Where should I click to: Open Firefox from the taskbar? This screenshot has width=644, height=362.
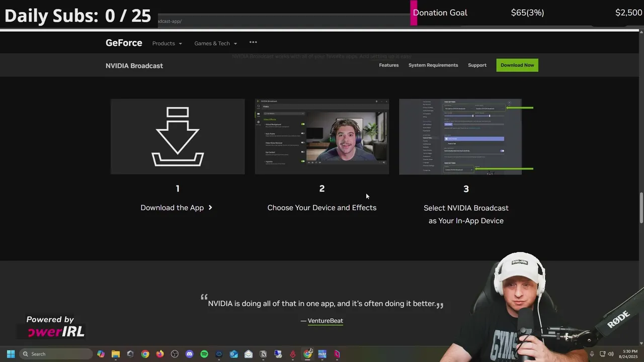click(160, 354)
